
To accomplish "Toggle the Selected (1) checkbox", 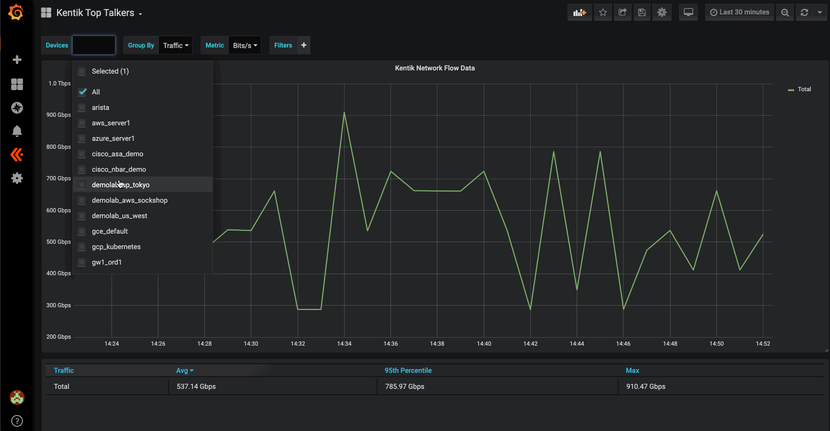I will pyautogui.click(x=82, y=71).
